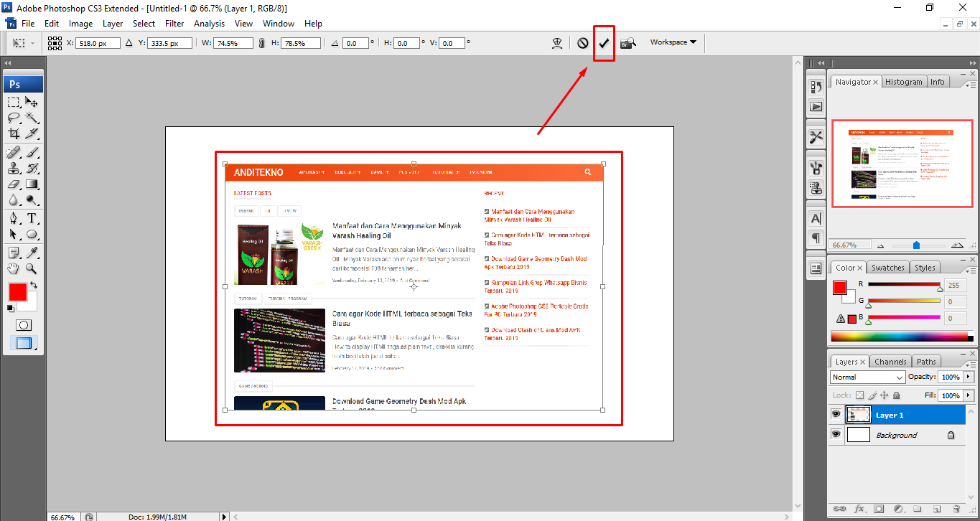Image resolution: width=980 pixels, height=521 pixels.
Task: Click the W width percentage field
Action: point(234,43)
